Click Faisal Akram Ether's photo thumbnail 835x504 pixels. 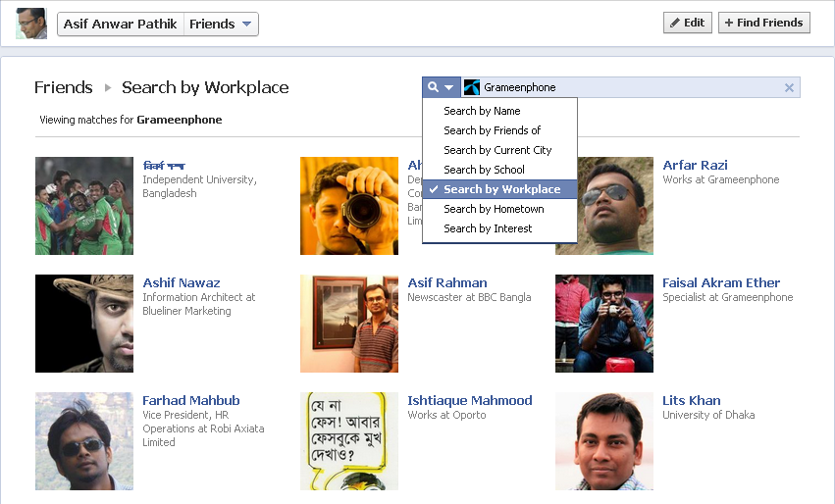pos(604,323)
